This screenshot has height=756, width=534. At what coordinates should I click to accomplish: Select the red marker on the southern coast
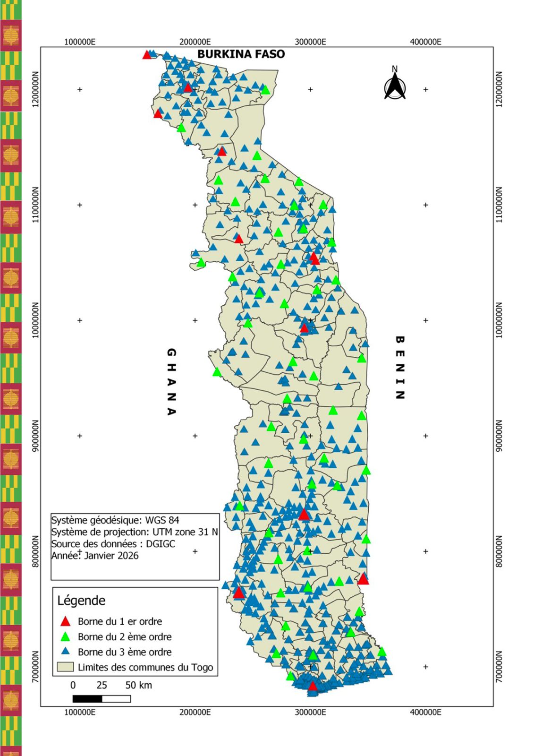pos(313,686)
